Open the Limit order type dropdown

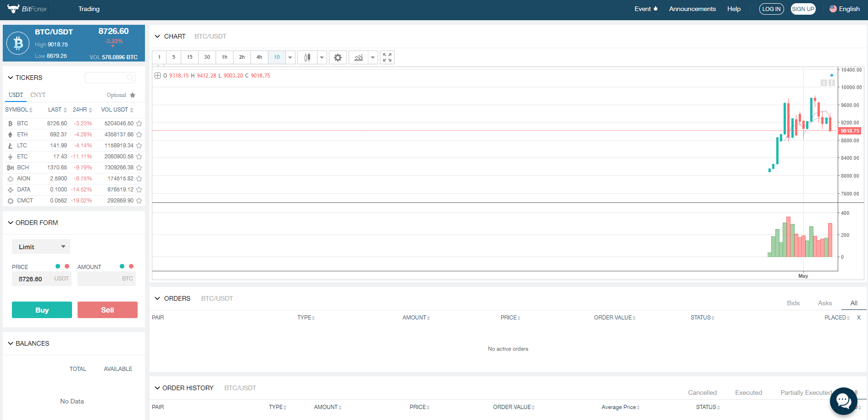tap(41, 246)
